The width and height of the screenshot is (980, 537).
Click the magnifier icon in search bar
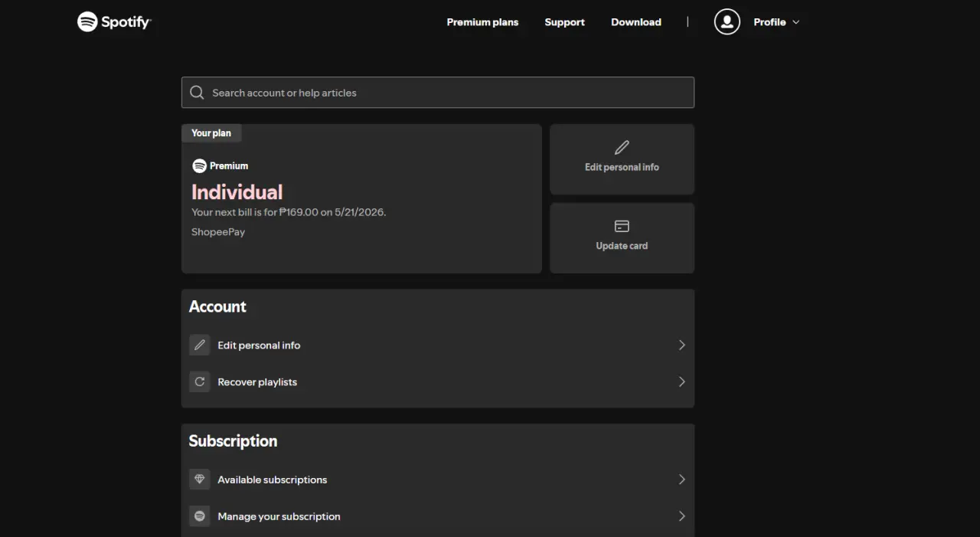(197, 93)
